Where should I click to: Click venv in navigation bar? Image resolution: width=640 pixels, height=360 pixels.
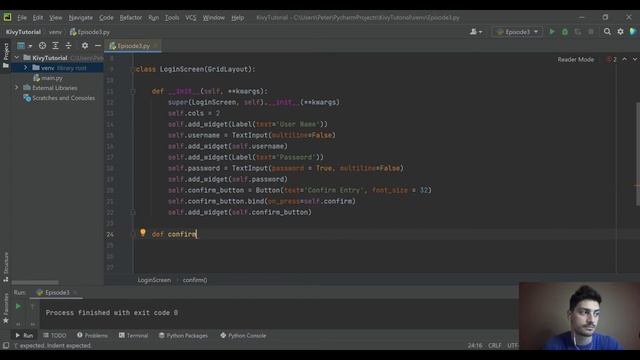tap(55, 32)
